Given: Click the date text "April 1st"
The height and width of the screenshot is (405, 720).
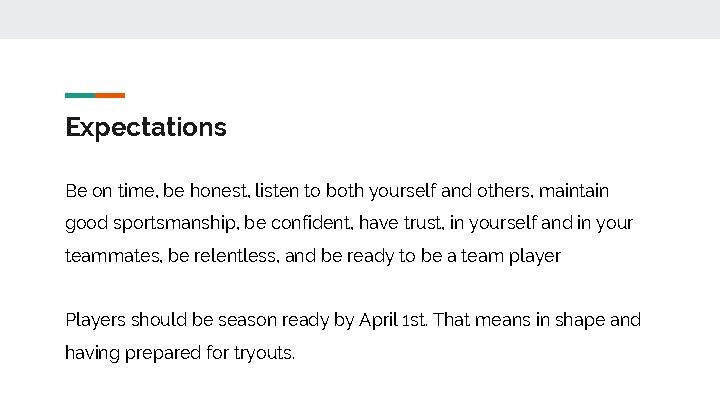Looking at the screenshot, I should (393, 320).
